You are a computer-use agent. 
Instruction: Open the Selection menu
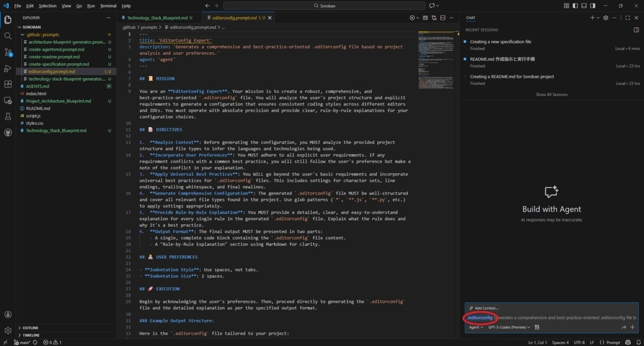[x=48, y=6]
